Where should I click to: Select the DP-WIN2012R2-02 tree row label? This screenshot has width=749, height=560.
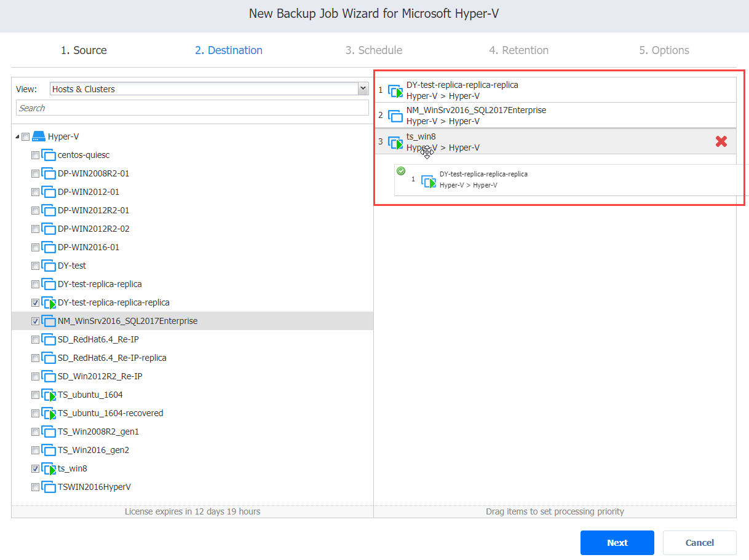(x=93, y=229)
